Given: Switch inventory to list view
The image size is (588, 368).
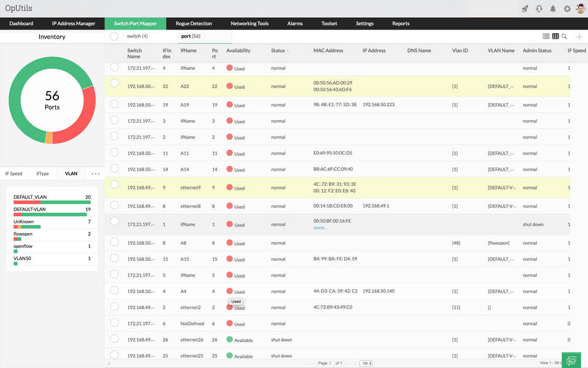Looking at the screenshot, I should point(547,36).
